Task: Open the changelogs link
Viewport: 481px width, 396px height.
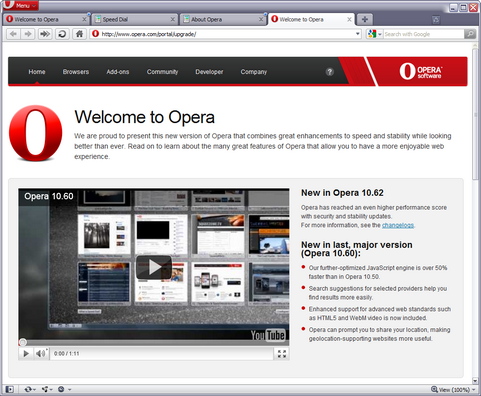Action: pyautogui.click(x=398, y=225)
